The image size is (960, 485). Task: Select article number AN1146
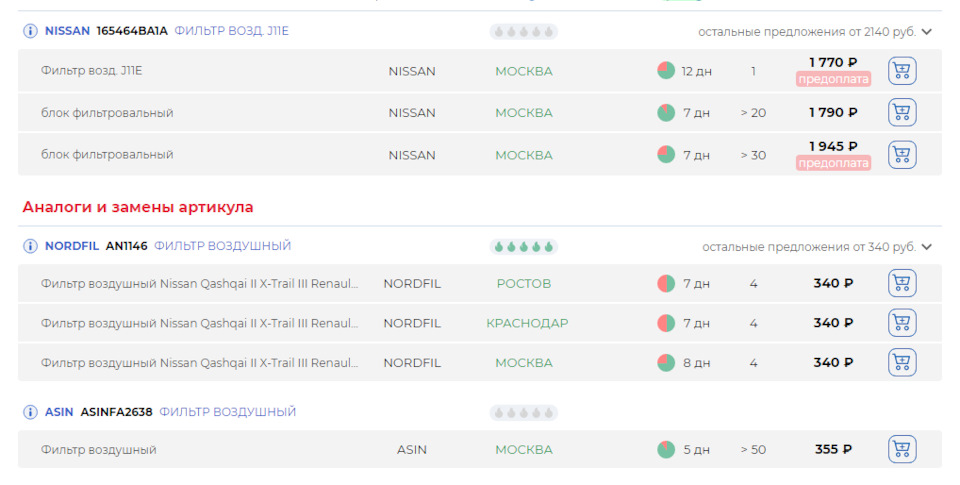click(127, 246)
